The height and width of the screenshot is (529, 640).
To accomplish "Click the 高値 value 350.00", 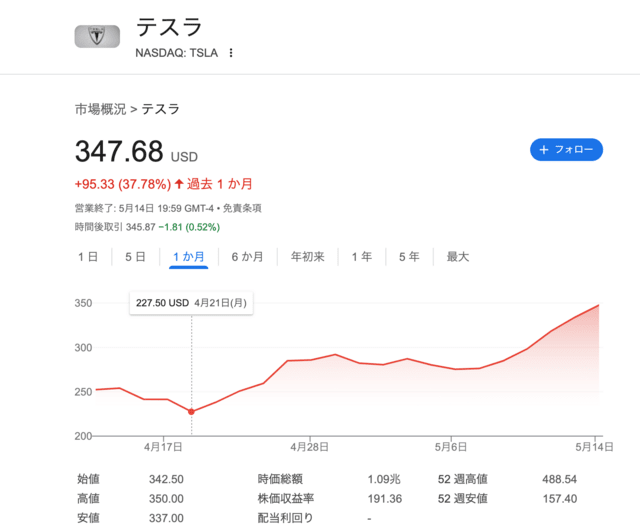I will 166,499.
